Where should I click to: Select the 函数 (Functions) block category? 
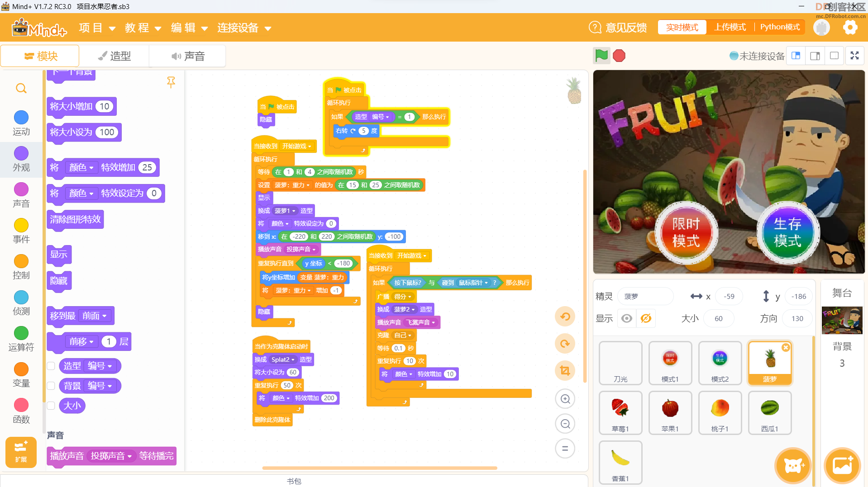[21, 411]
